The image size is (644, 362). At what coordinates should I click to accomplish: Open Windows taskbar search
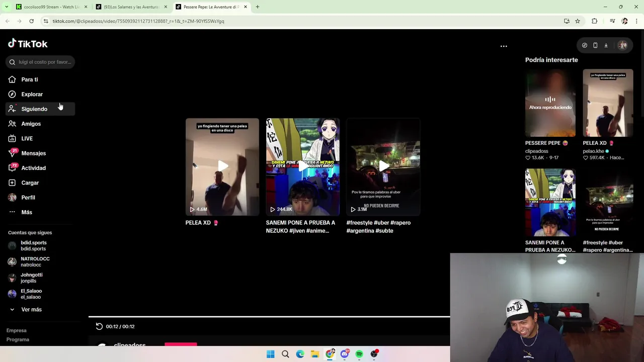(285, 354)
